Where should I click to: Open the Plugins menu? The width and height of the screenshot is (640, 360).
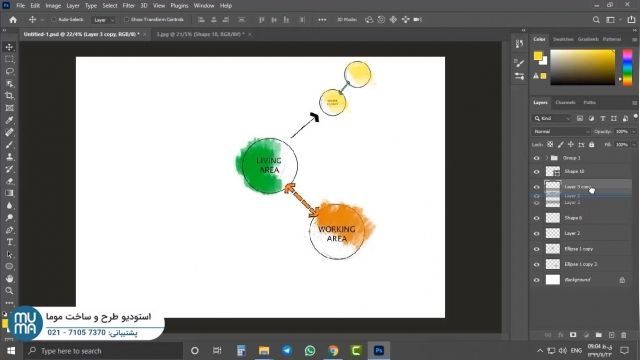(179, 6)
